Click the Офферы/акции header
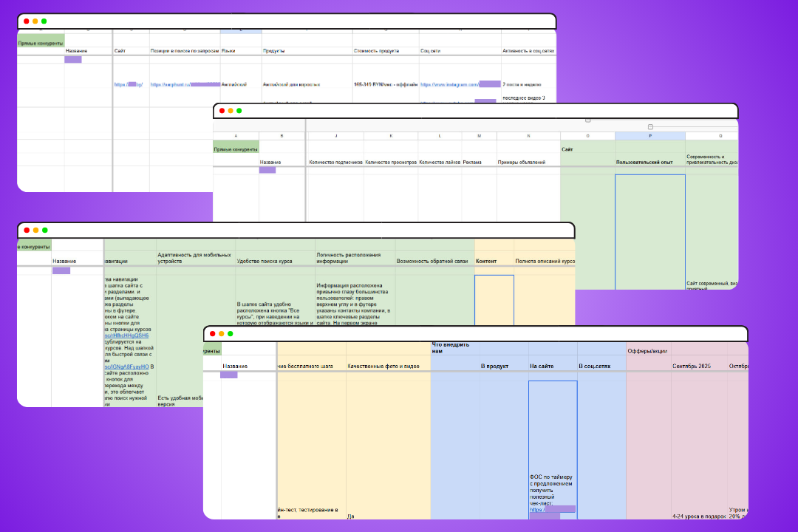Screen dimensions: 798x532 (647, 351)
